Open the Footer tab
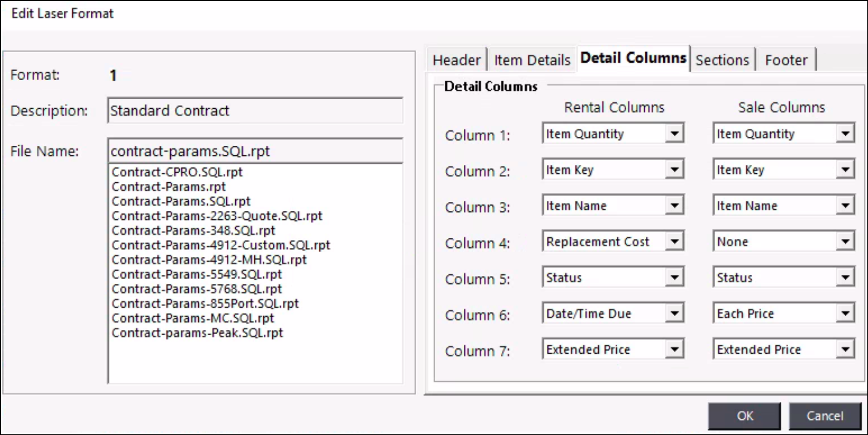 tap(786, 60)
